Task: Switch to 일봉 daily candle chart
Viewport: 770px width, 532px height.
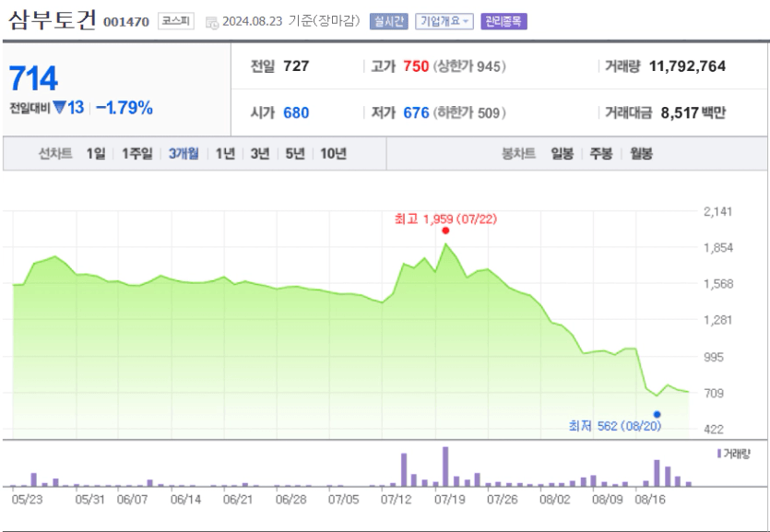Action: point(562,154)
